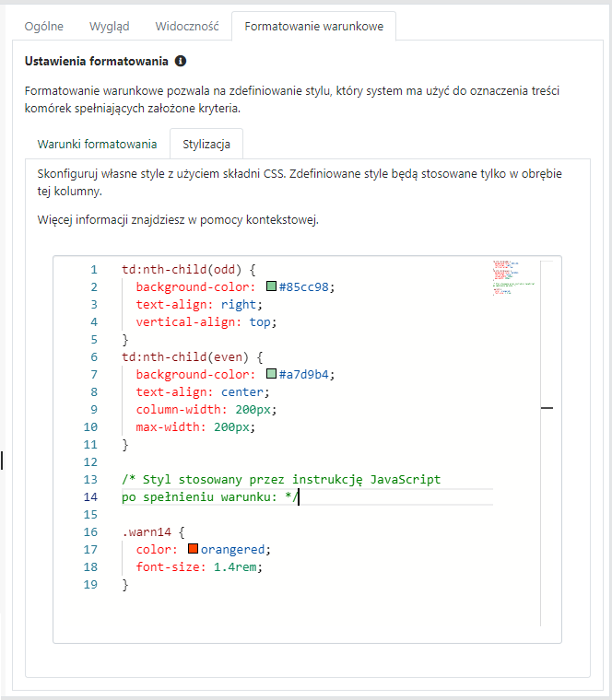Click the comment line starting with Styl stosowany
The height and width of the screenshot is (700, 612).
click(281, 480)
